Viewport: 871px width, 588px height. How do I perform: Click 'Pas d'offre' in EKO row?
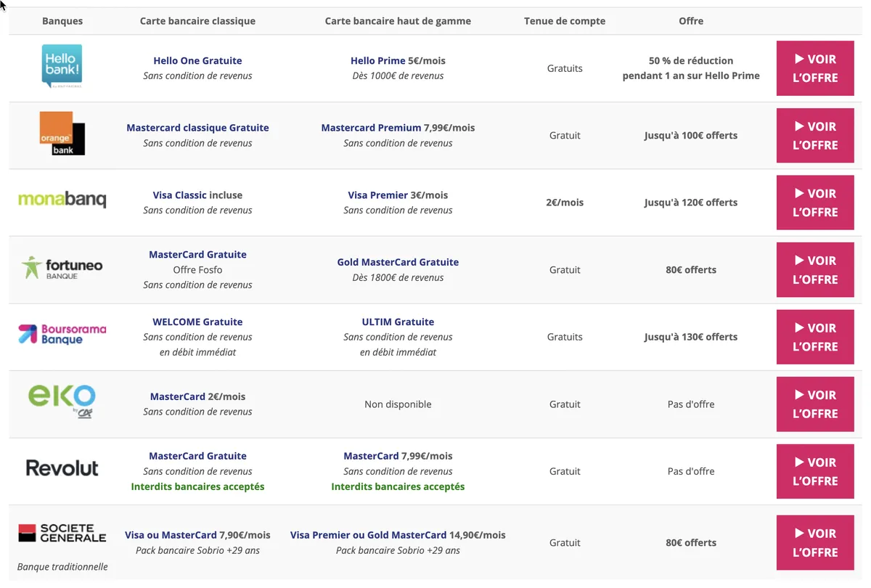[x=691, y=404]
